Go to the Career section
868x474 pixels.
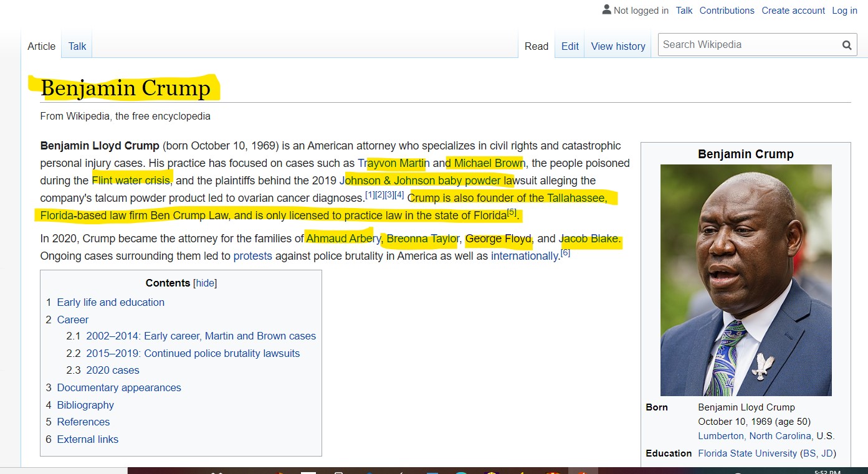pos(73,320)
